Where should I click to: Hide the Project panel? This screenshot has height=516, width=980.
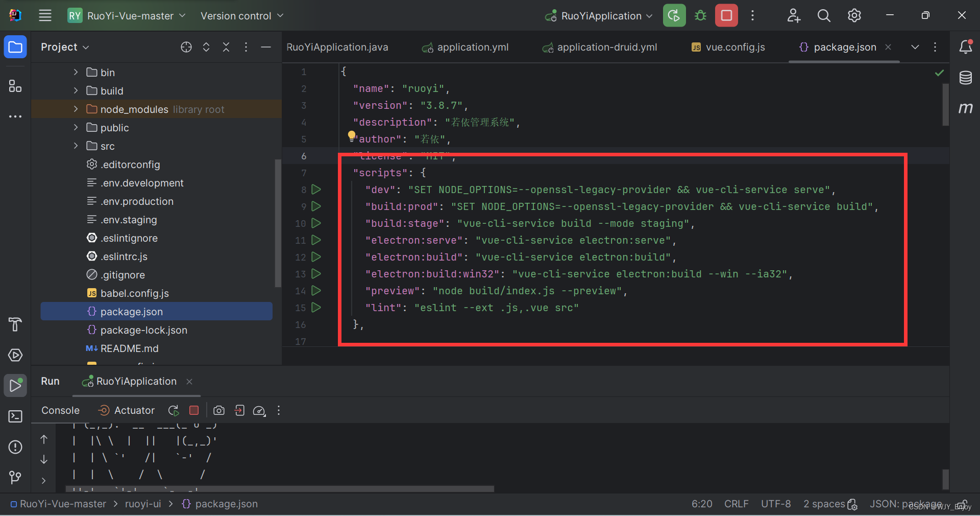(x=266, y=47)
